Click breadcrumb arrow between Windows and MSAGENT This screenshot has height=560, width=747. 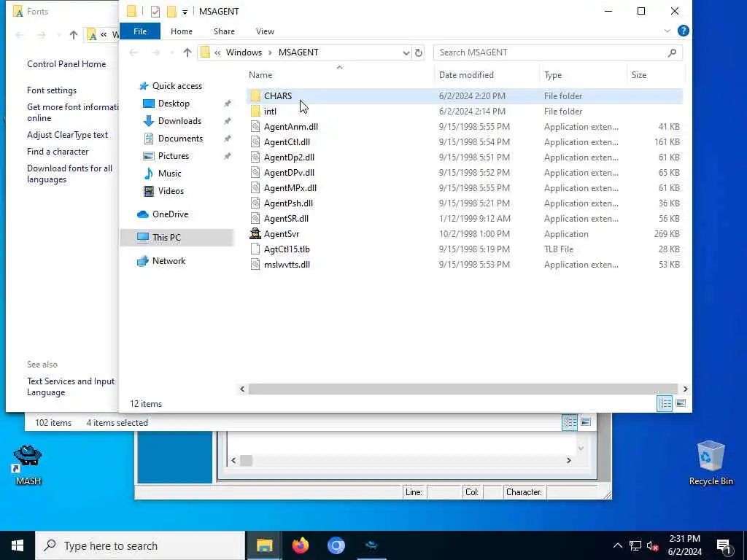(x=270, y=52)
